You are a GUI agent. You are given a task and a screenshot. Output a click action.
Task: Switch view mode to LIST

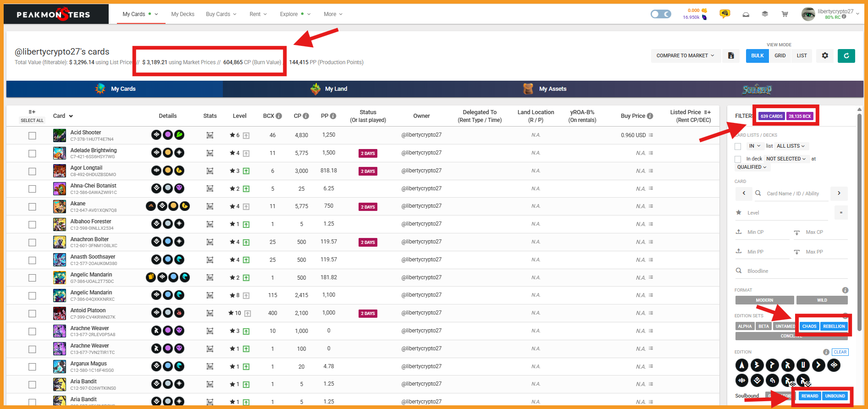click(802, 55)
